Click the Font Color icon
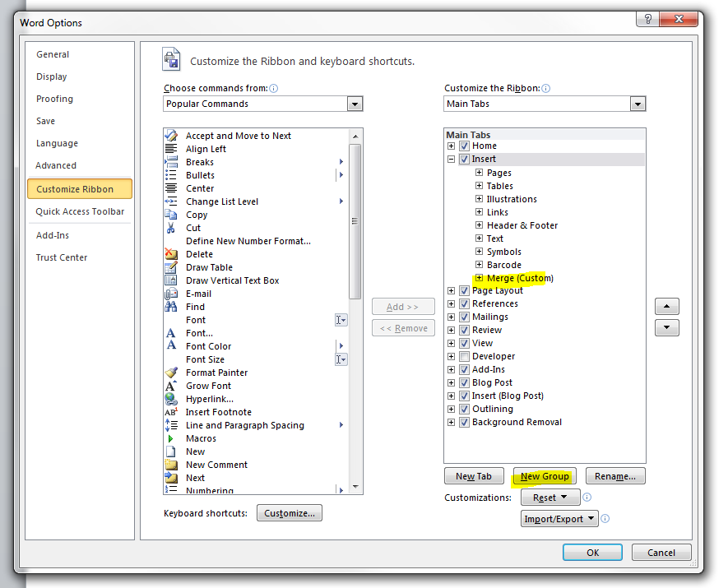 (171, 346)
